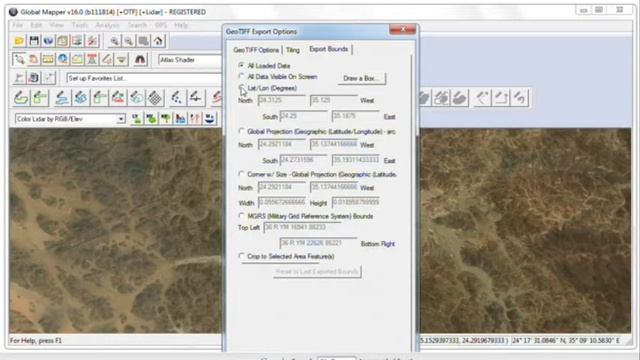Open the Search menu

click(x=137, y=25)
